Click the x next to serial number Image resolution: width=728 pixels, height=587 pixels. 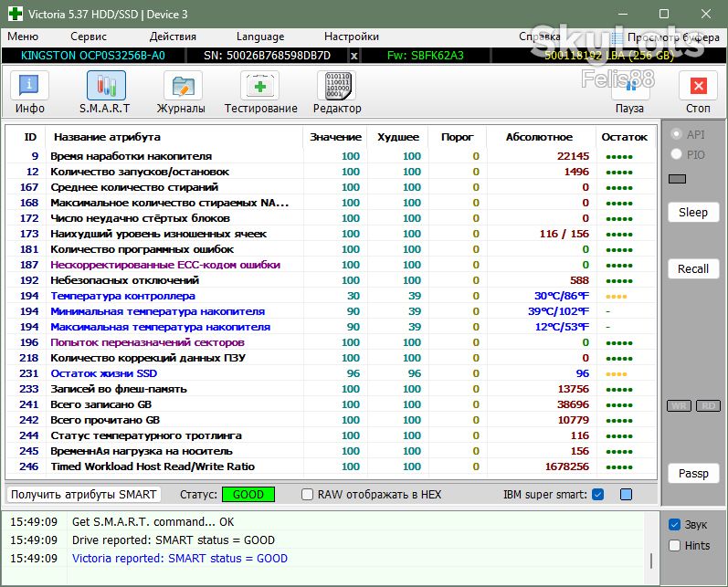(353, 57)
